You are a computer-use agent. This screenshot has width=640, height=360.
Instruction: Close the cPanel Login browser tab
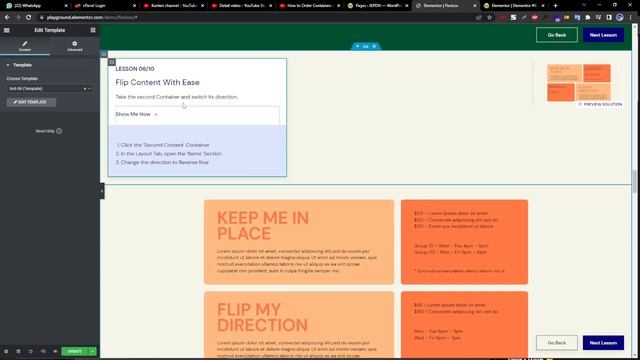134,6
